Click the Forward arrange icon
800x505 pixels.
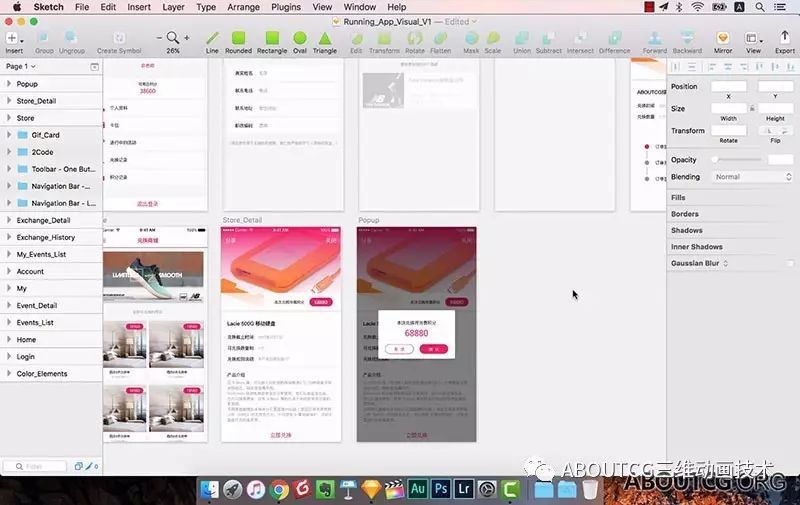pos(655,38)
